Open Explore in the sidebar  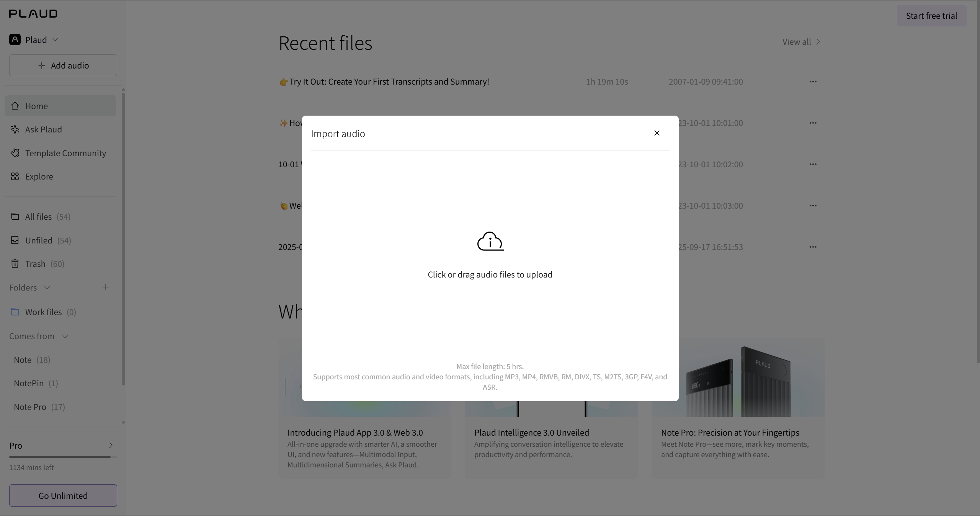(x=60, y=176)
